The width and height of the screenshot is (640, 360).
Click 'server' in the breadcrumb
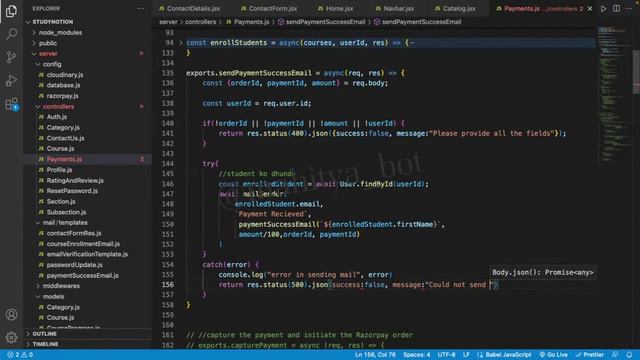point(168,22)
